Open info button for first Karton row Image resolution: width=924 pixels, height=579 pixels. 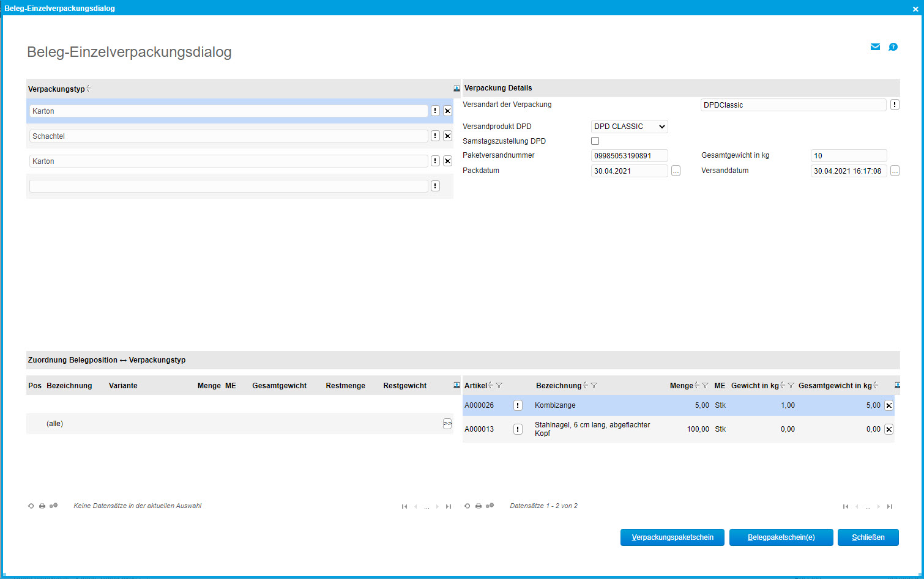pyautogui.click(x=435, y=111)
